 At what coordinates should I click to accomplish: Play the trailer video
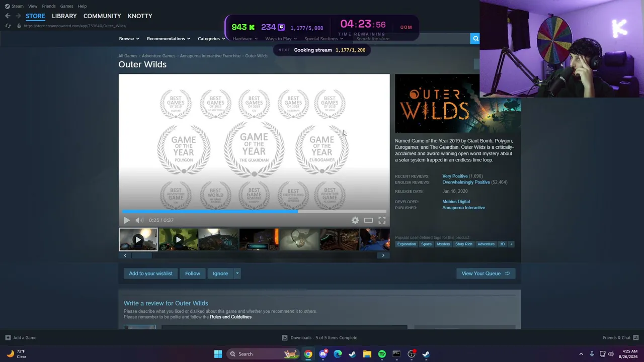(126, 220)
